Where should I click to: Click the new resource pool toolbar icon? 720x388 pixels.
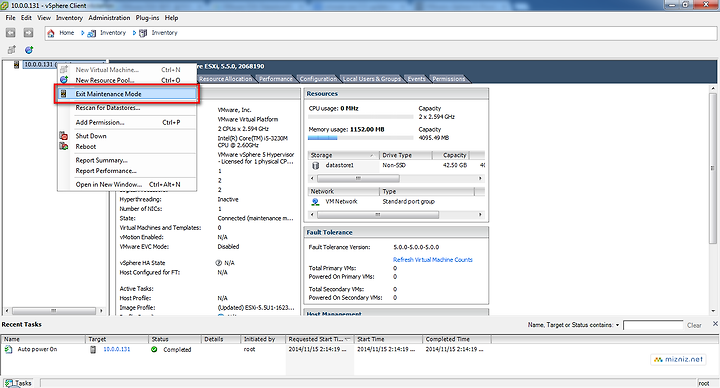tap(29, 50)
